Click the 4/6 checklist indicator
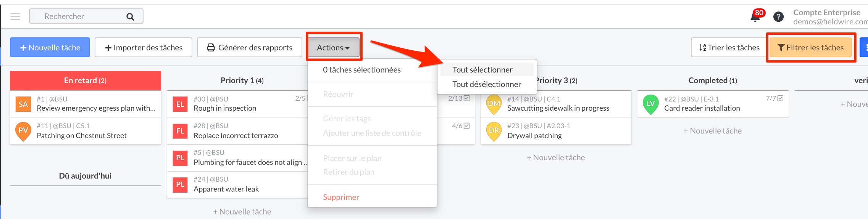Screen dimensions: 868x219 (x=461, y=126)
